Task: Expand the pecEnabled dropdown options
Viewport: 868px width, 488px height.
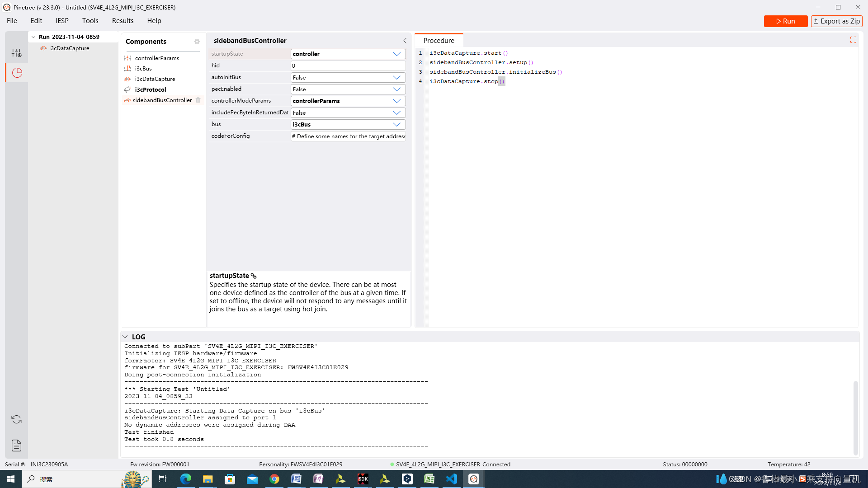Action: point(396,89)
